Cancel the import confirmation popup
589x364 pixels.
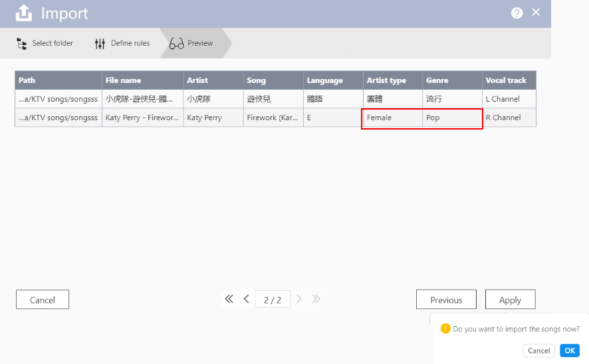tap(538, 351)
